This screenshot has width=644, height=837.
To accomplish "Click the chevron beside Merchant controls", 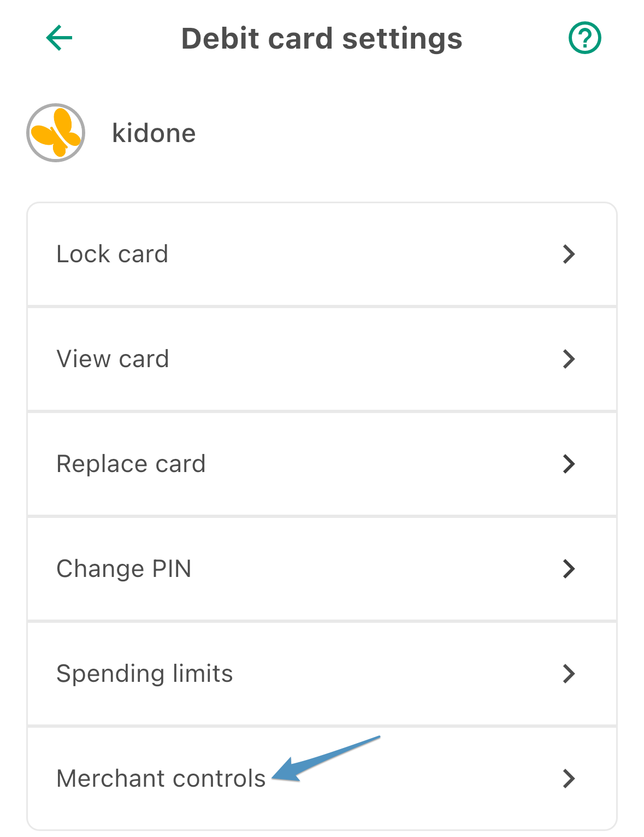I will (x=569, y=779).
